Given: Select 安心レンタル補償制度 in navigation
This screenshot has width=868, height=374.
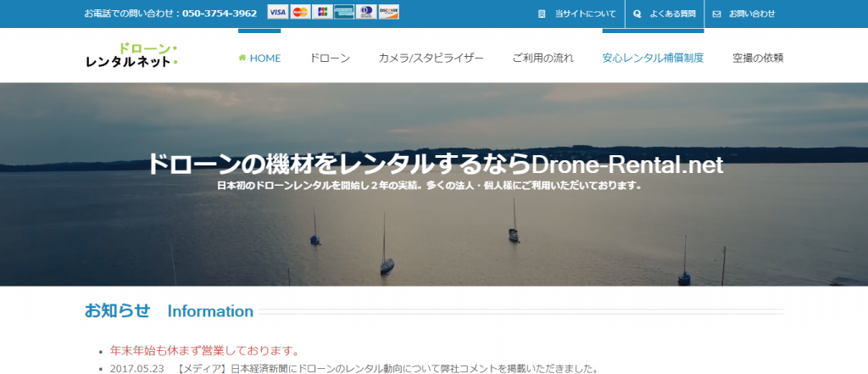Looking at the screenshot, I should click(653, 59).
